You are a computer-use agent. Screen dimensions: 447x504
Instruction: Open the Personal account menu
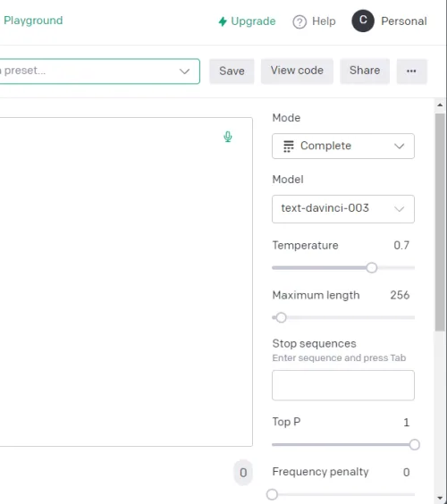(389, 21)
